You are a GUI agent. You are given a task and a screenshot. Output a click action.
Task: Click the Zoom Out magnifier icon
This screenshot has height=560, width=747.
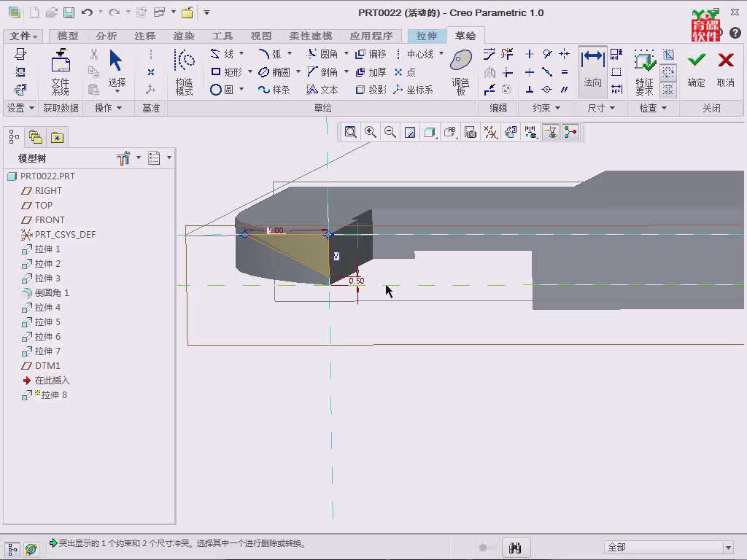click(390, 132)
